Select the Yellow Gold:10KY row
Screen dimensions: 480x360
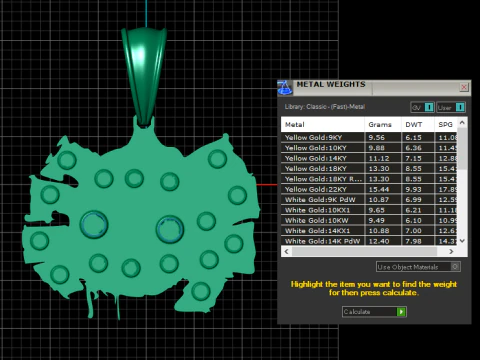tap(369, 148)
